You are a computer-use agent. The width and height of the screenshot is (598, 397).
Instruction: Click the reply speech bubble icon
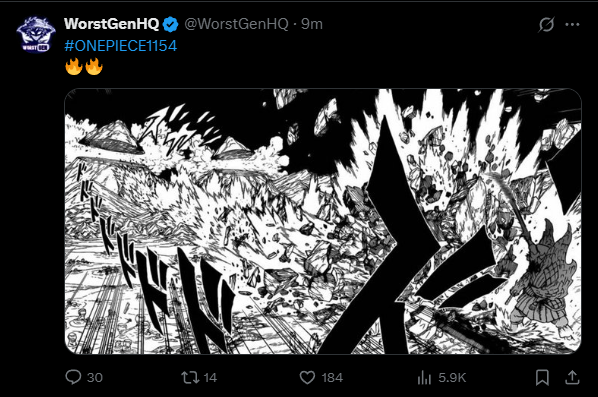tap(73, 377)
